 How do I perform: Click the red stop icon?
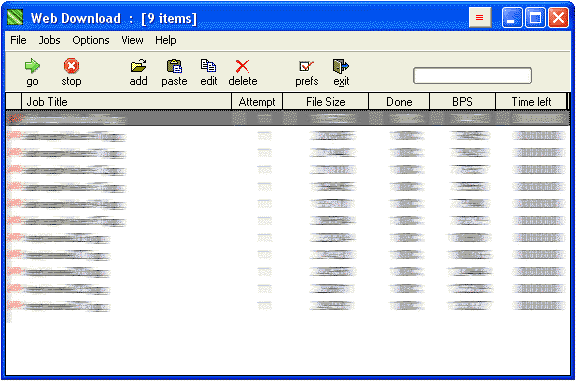click(x=71, y=66)
